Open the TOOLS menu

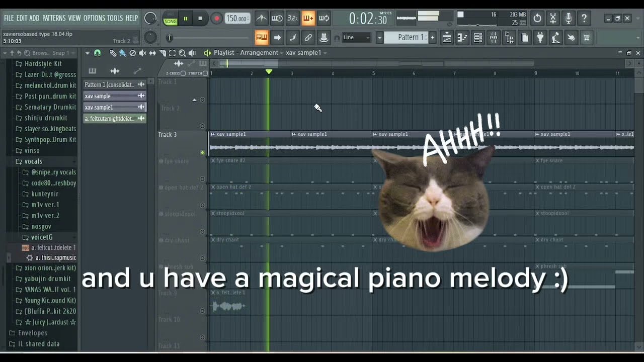(x=115, y=18)
